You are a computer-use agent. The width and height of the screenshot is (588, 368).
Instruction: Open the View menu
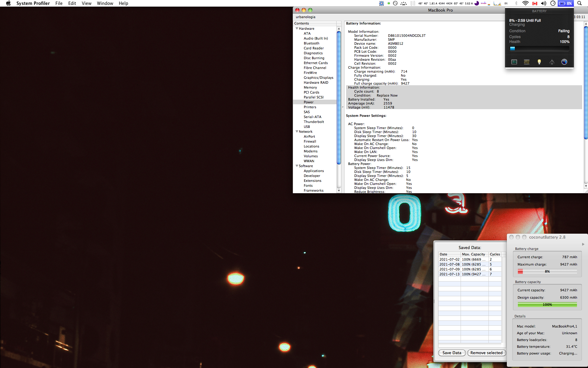coord(86,3)
